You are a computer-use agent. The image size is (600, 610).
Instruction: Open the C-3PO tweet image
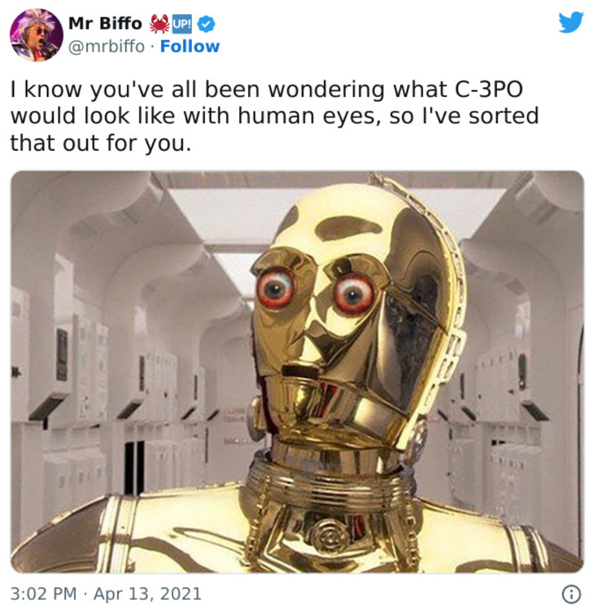pyautogui.click(x=297, y=372)
